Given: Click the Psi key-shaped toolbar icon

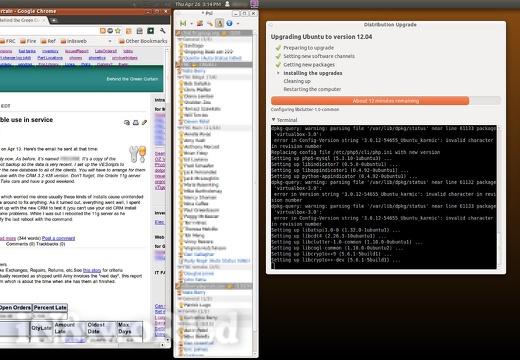Looking at the screenshot, I should tap(210, 23).
